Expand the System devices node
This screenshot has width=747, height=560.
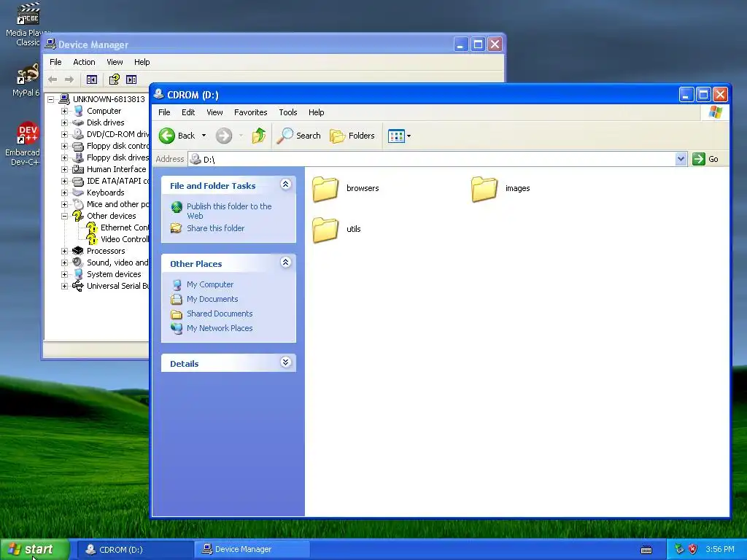coord(64,274)
